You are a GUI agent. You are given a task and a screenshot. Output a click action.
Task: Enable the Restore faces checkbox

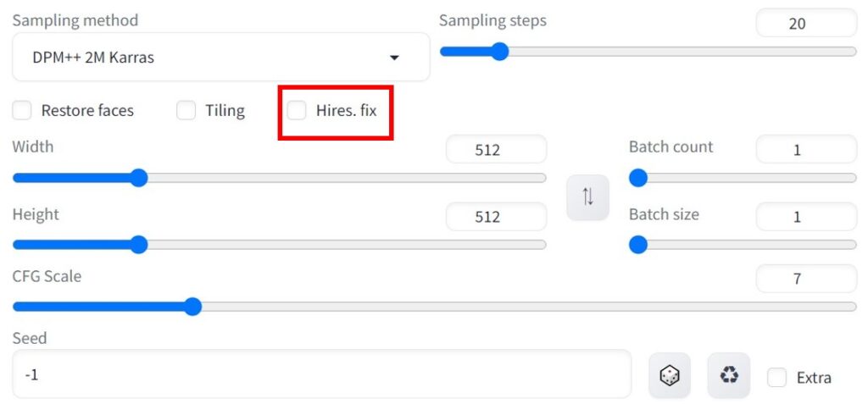[22, 111]
